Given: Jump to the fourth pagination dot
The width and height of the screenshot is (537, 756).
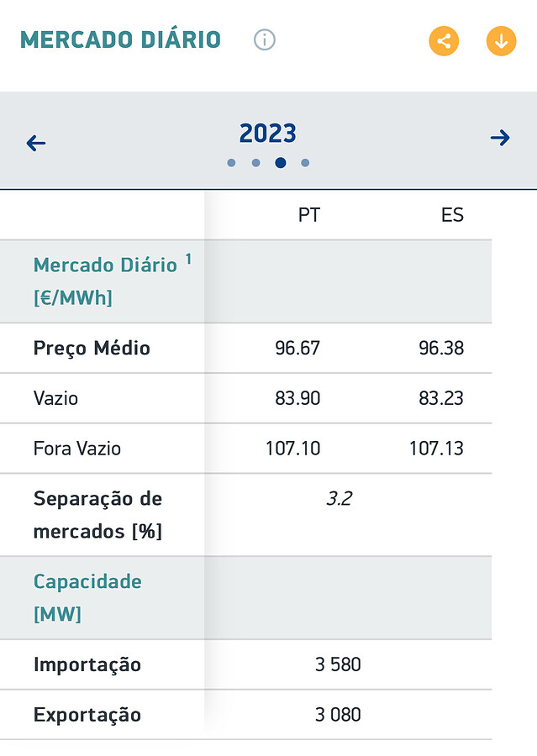Looking at the screenshot, I should 305,163.
